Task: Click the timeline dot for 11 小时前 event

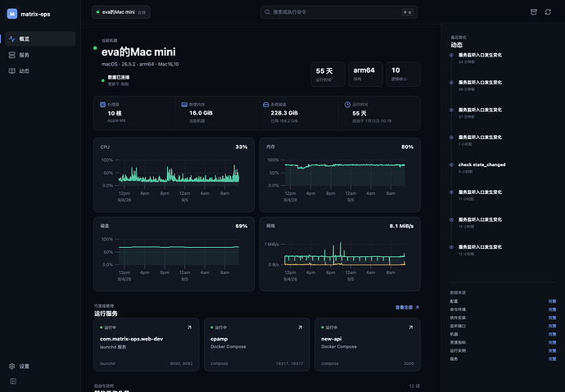Action: pos(451,192)
